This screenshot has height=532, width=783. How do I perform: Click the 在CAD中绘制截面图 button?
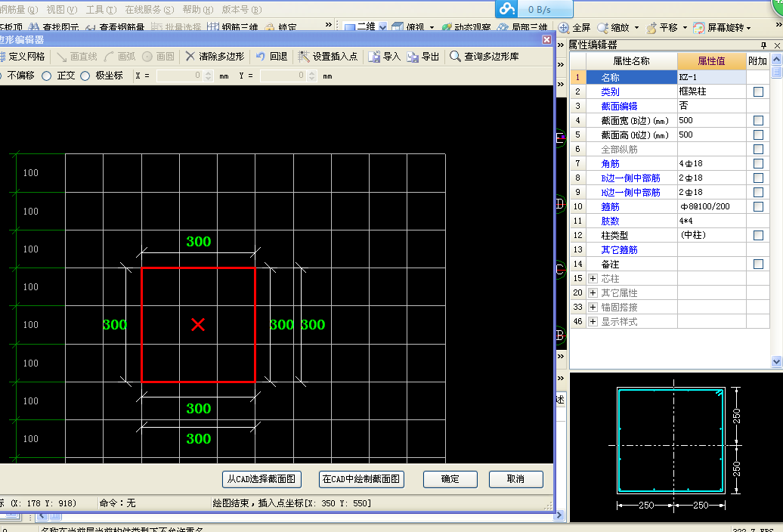(x=361, y=479)
